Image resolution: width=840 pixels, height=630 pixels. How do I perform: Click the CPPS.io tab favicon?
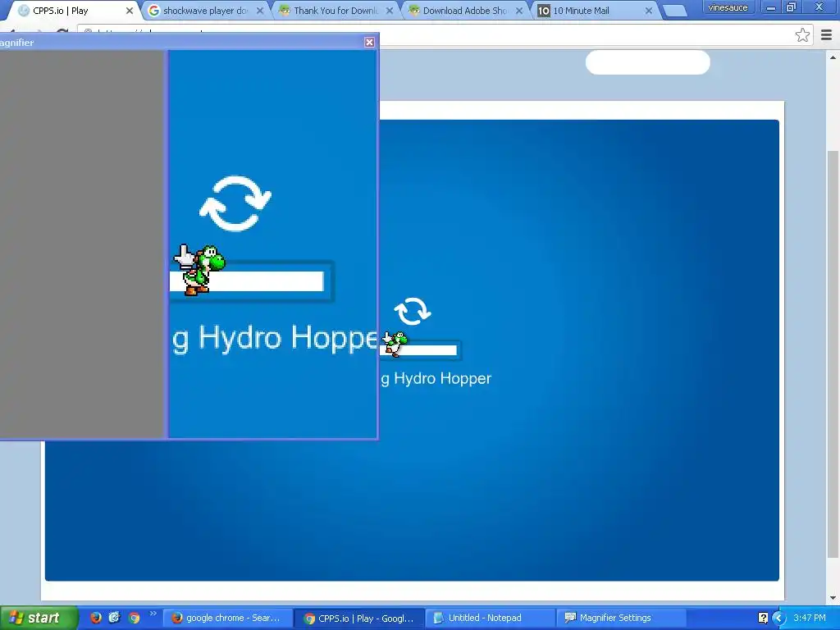[23, 11]
